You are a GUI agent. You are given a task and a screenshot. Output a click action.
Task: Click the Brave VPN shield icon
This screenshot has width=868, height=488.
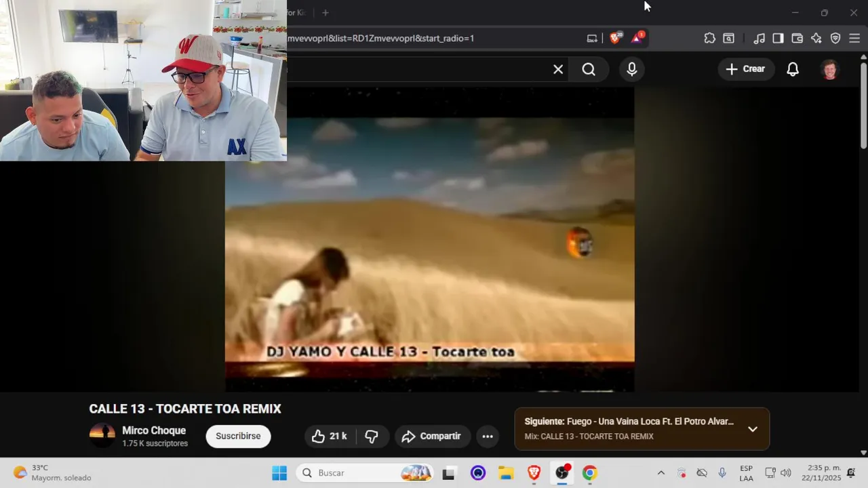pos(835,38)
